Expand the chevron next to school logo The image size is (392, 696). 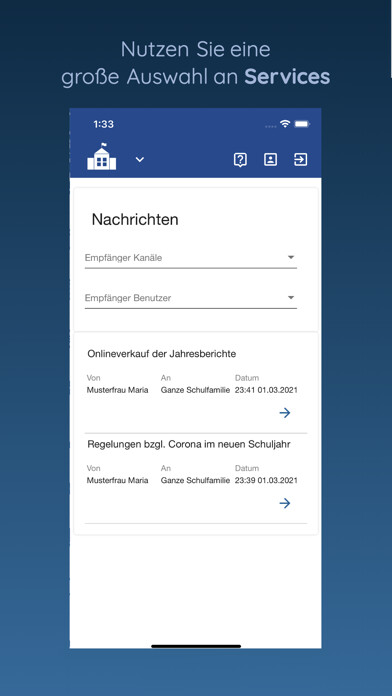pos(140,159)
